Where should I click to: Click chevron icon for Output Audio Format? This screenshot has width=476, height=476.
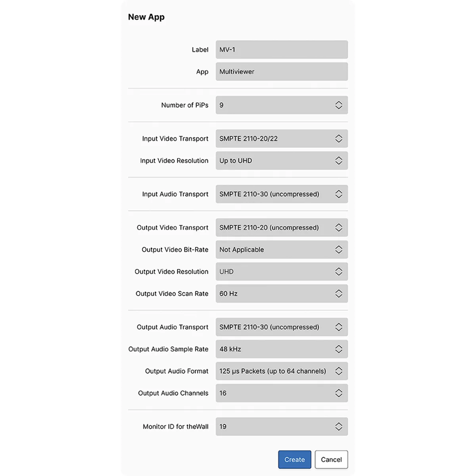[x=338, y=371]
